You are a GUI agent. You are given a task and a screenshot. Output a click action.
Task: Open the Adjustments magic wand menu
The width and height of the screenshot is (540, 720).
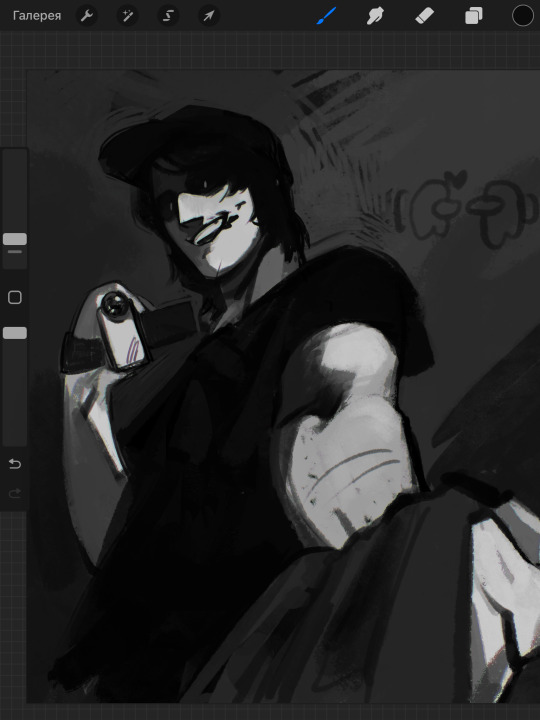click(x=127, y=16)
